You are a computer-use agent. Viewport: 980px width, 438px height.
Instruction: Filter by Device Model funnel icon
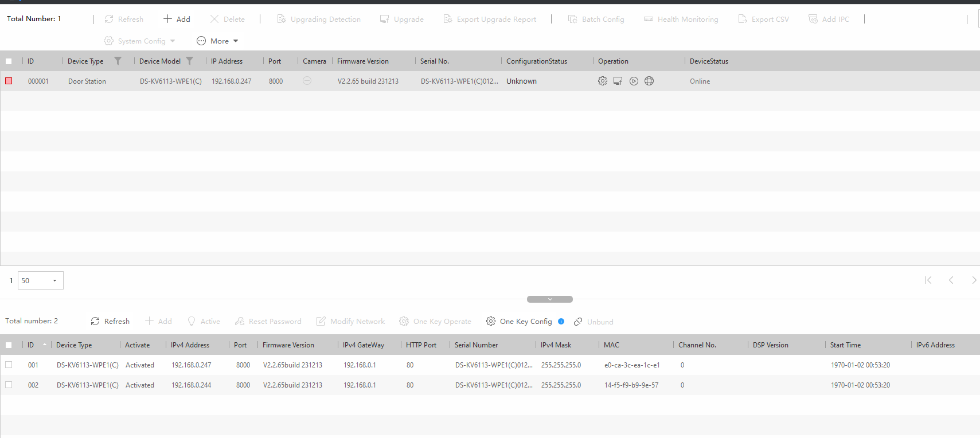pyautogui.click(x=189, y=61)
